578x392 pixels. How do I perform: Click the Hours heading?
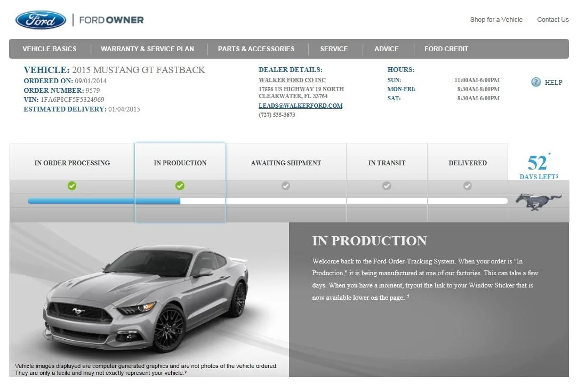[x=401, y=70]
